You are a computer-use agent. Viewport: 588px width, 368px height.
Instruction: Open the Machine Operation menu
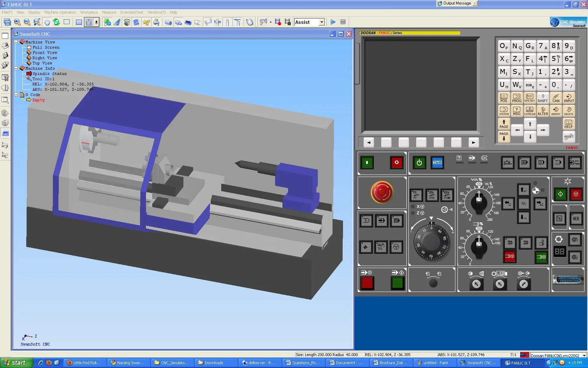tap(60, 12)
